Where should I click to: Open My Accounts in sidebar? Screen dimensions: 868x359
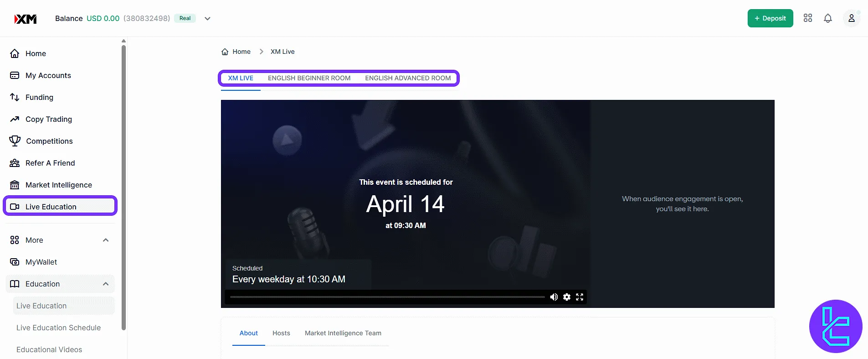pos(48,75)
